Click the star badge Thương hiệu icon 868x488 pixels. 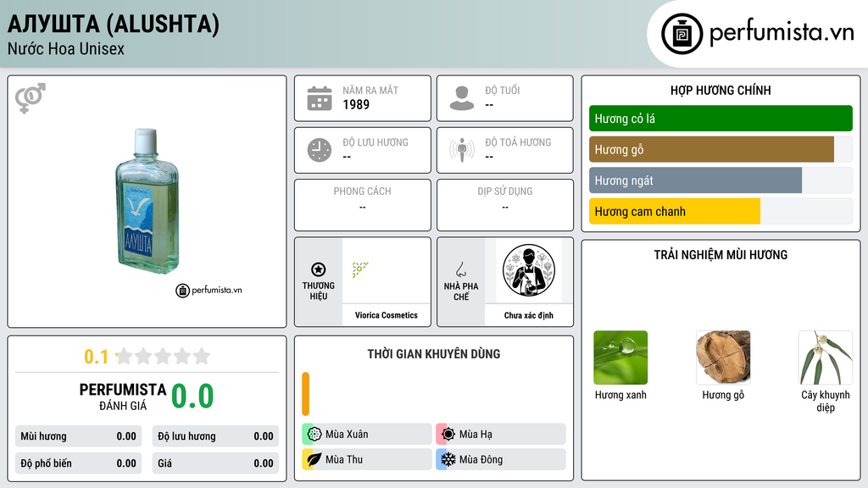319,269
